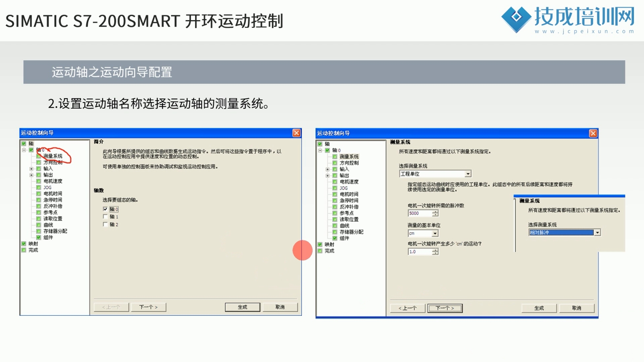644x362 pixels.
Task: Increase the 5000 pulses stepper value
Action: [435, 212]
